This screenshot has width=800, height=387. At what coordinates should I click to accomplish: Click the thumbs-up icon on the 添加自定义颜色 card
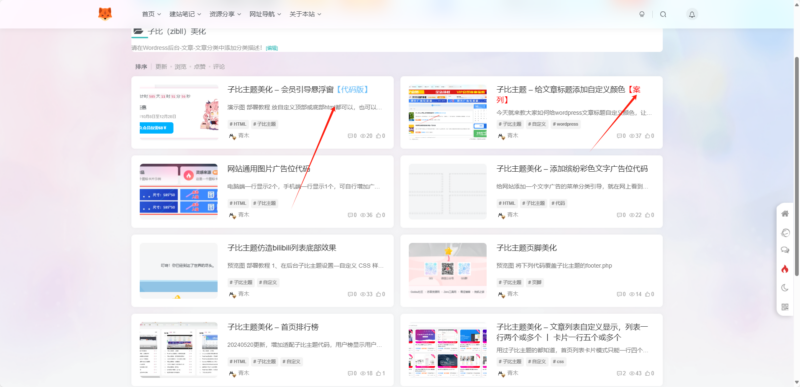coord(647,136)
